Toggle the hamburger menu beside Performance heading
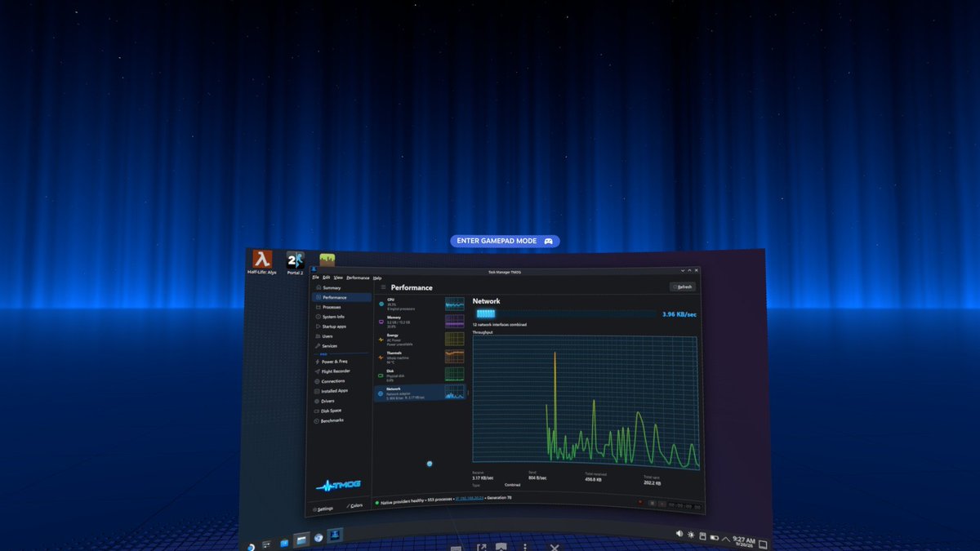This screenshot has height=551, width=980. coord(384,287)
